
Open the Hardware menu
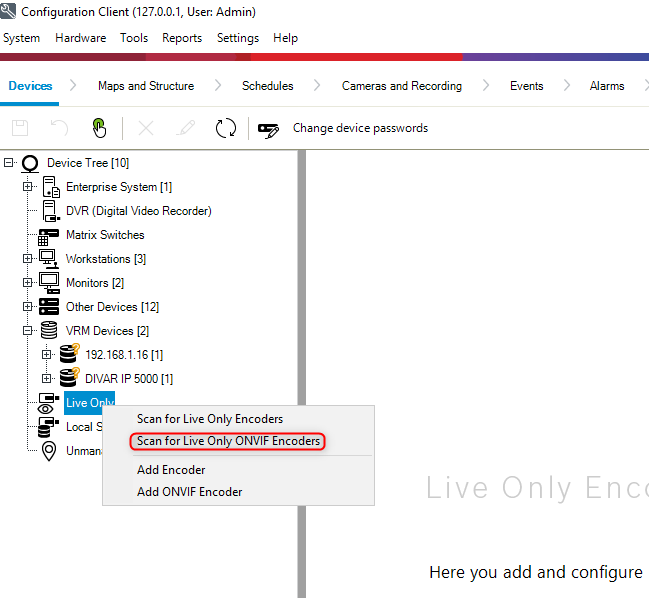[x=80, y=38]
